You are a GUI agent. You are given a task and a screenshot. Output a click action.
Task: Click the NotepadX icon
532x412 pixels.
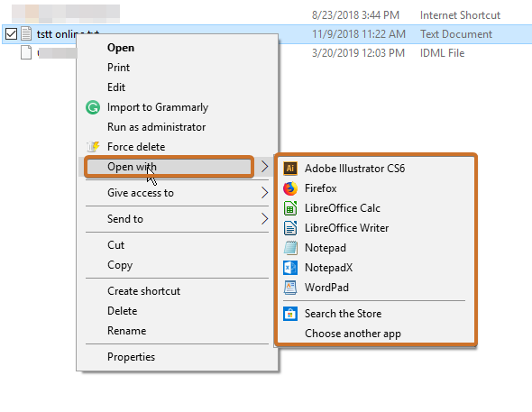click(290, 268)
